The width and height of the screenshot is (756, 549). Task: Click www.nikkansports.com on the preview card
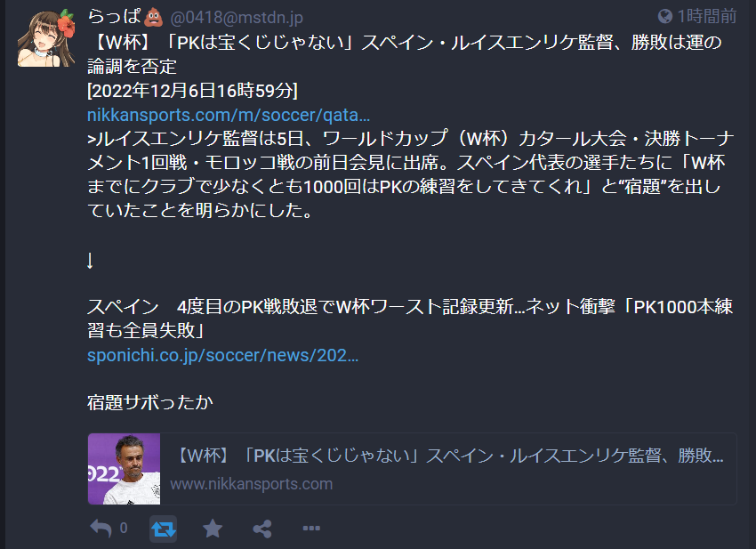pyautogui.click(x=251, y=483)
